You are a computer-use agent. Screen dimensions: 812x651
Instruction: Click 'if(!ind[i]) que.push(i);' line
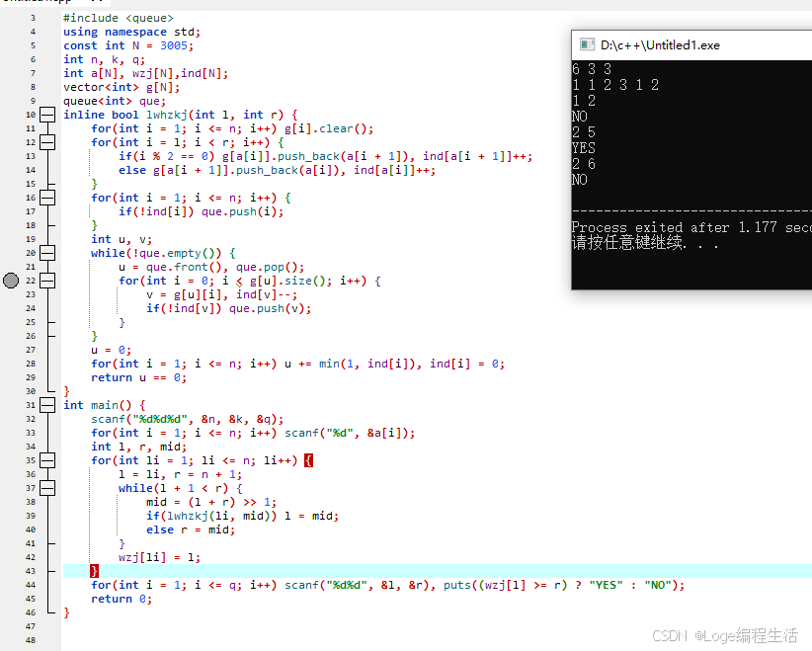coord(201,211)
